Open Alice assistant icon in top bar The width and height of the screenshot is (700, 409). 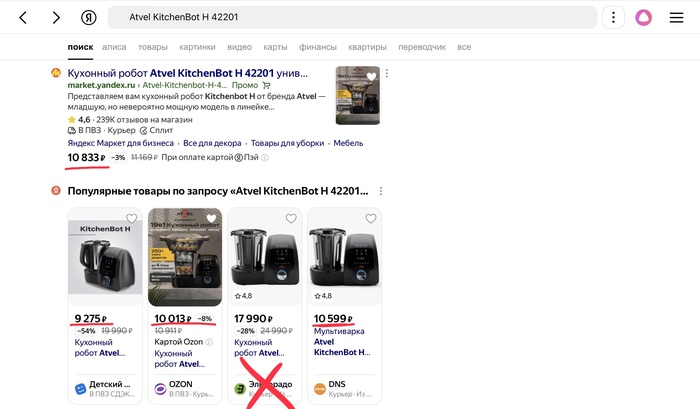point(644,18)
